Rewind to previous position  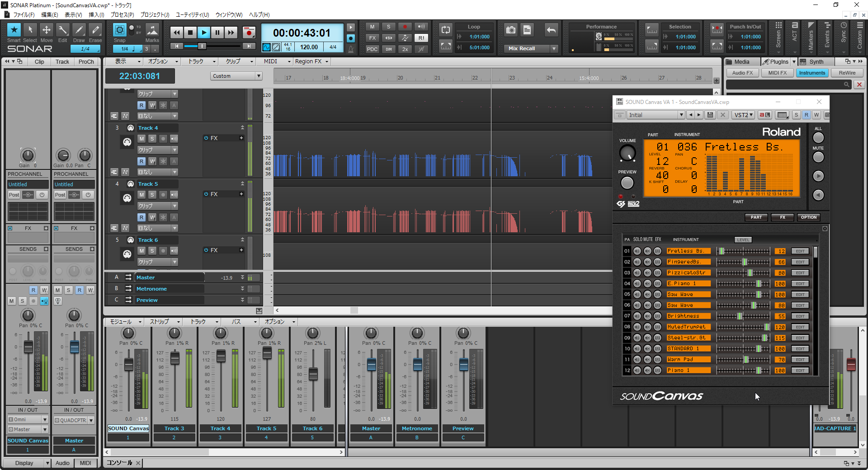tap(177, 33)
